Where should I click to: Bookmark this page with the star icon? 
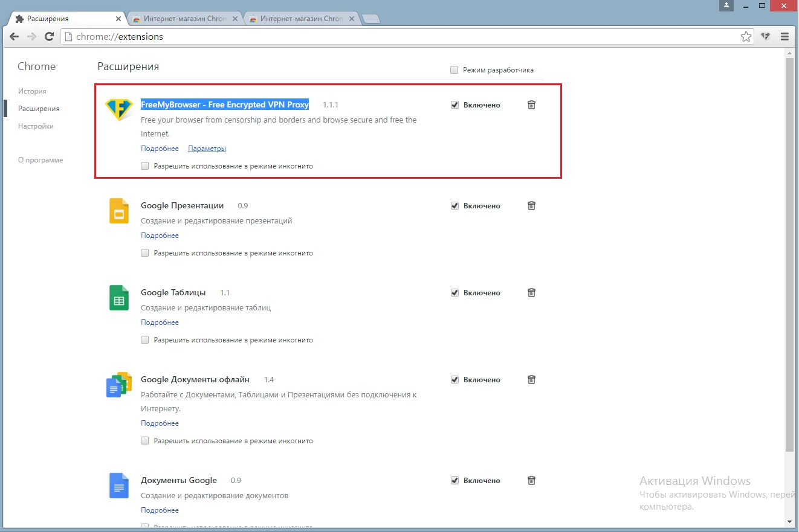tap(746, 37)
